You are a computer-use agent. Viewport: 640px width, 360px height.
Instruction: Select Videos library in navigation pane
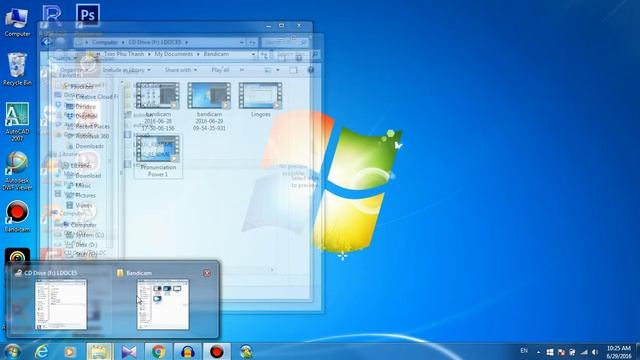pos(83,205)
